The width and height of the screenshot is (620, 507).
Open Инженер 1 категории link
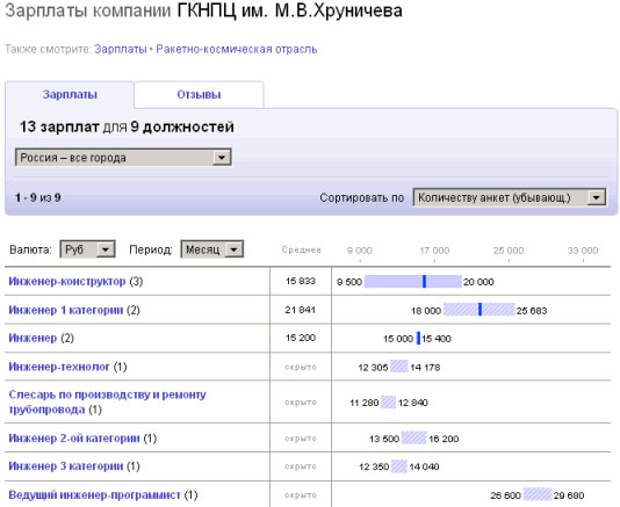66,310
